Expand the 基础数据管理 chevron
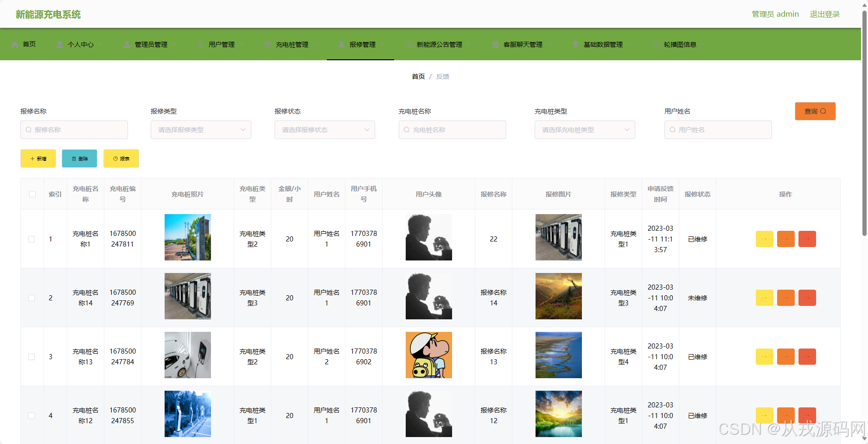This screenshot has height=444, width=868. 630,44
